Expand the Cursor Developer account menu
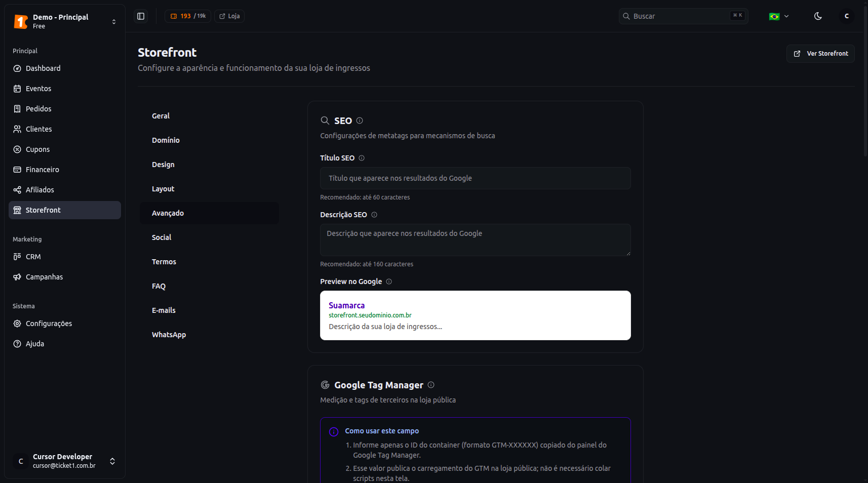Viewport: 868px width, 483px height. (x=65, y=461)
